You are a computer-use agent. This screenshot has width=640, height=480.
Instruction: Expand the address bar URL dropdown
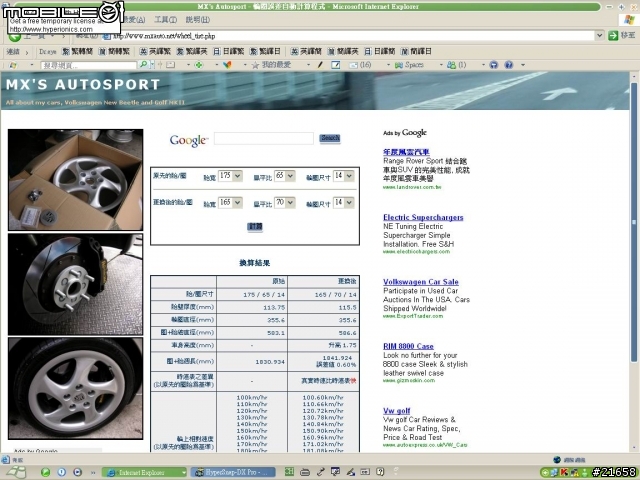(x=599, y=36)
